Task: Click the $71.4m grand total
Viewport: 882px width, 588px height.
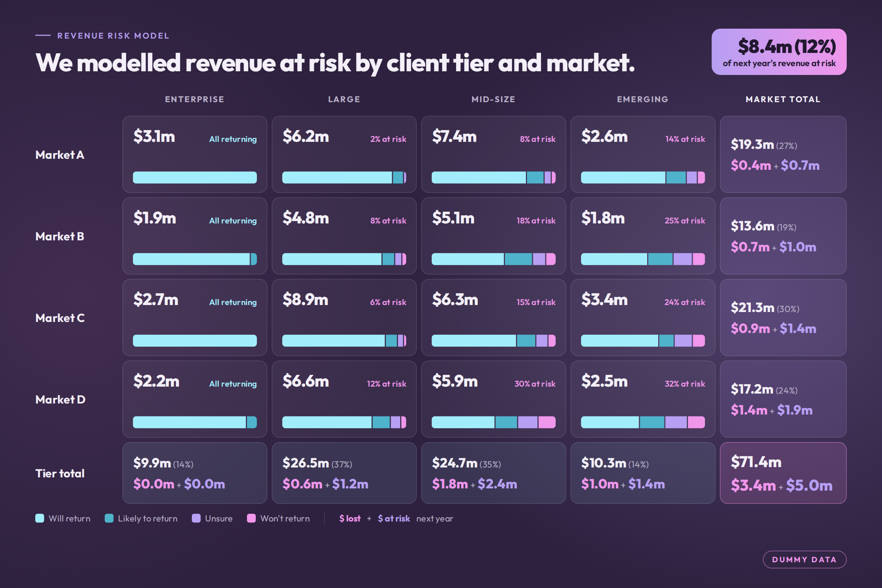Action: click(756, 462)
